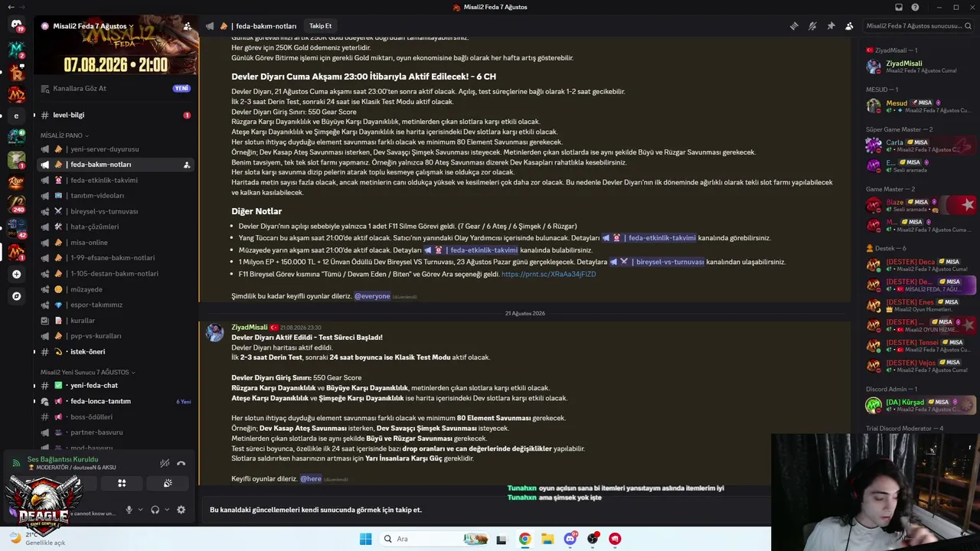Toggle the member list panel
Screen dimensions: 980x551
coord(849,26)
